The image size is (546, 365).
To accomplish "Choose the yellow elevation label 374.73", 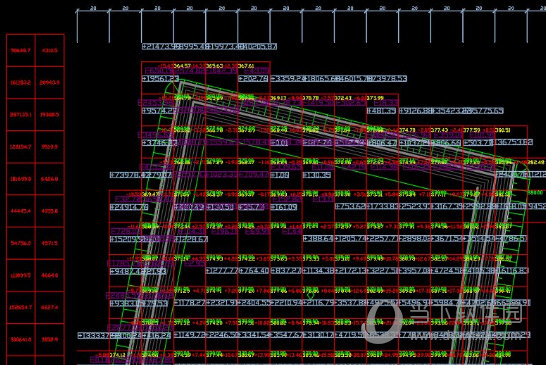I will tap(407, 130).
